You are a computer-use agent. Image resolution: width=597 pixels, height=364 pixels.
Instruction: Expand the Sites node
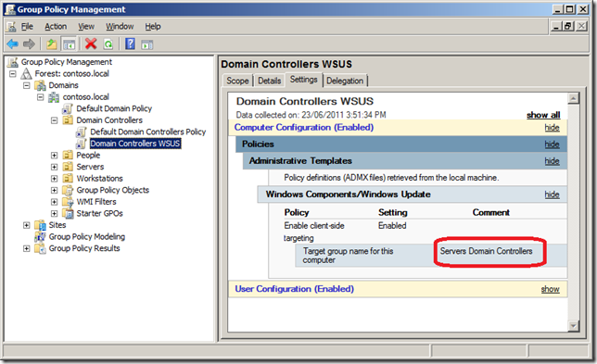[26, 225]
